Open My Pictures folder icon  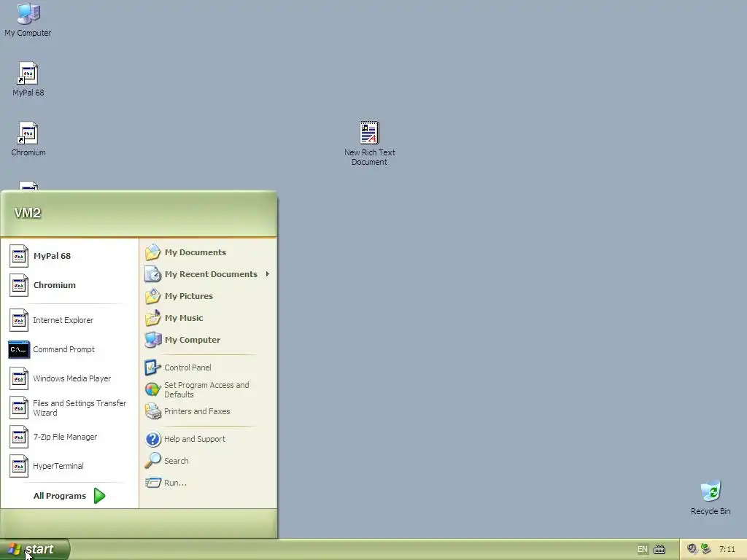[x=153, y=296]
